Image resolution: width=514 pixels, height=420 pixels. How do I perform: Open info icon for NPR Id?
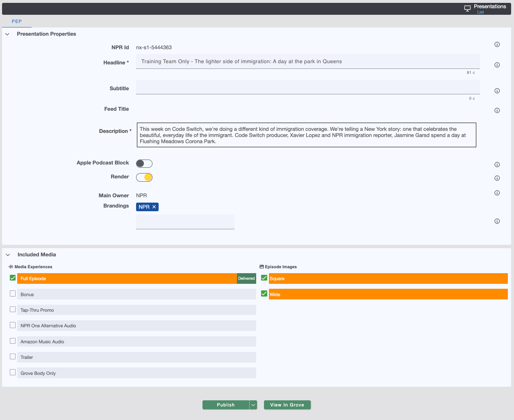[497, 44]
